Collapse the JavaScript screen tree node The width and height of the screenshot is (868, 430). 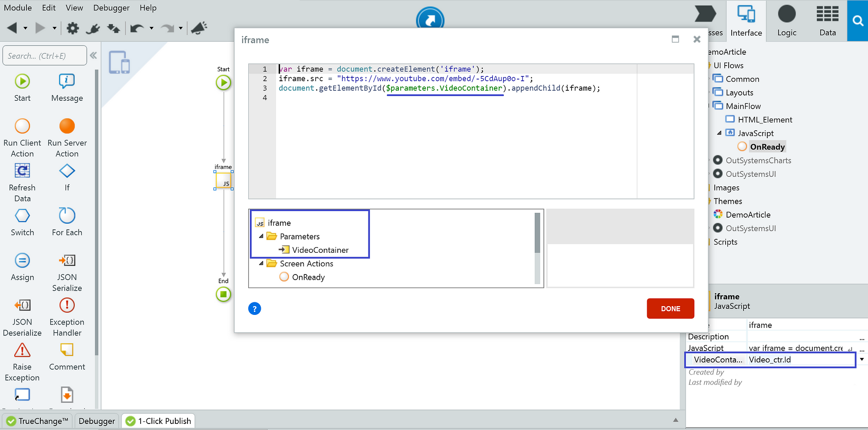pos(719,133)
